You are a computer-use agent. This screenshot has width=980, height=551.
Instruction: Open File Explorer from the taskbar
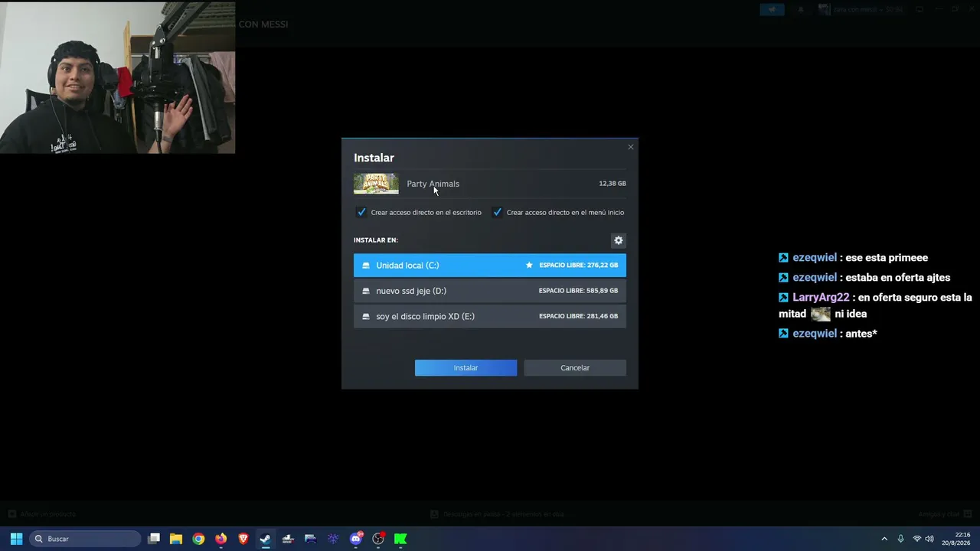tap(176, 539)
